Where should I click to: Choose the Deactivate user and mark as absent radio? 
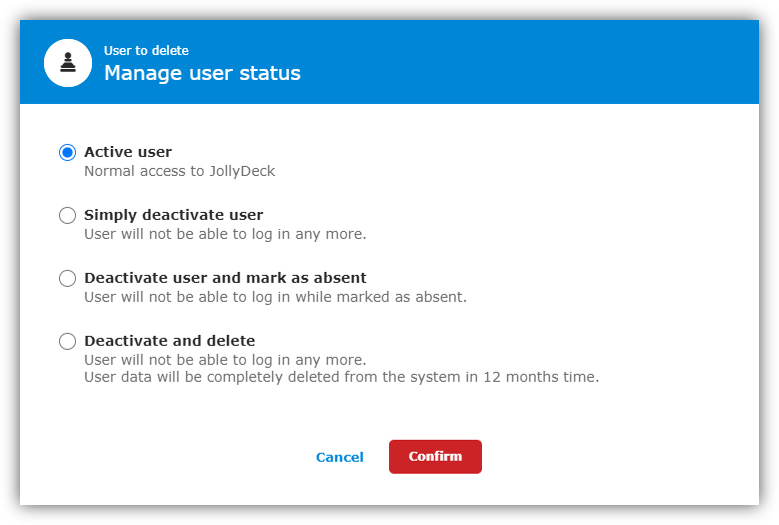tap(68, 278)
